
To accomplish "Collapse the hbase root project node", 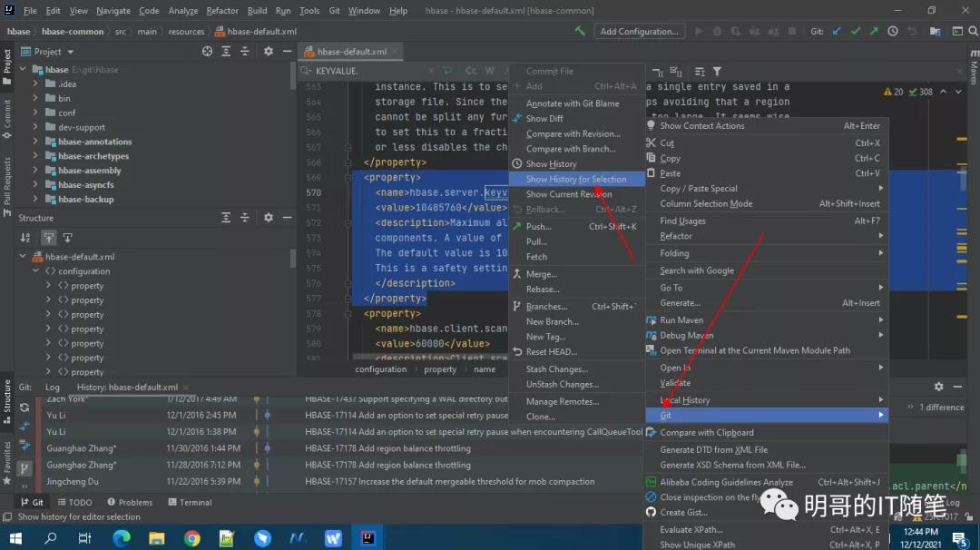I will point(23,69).
